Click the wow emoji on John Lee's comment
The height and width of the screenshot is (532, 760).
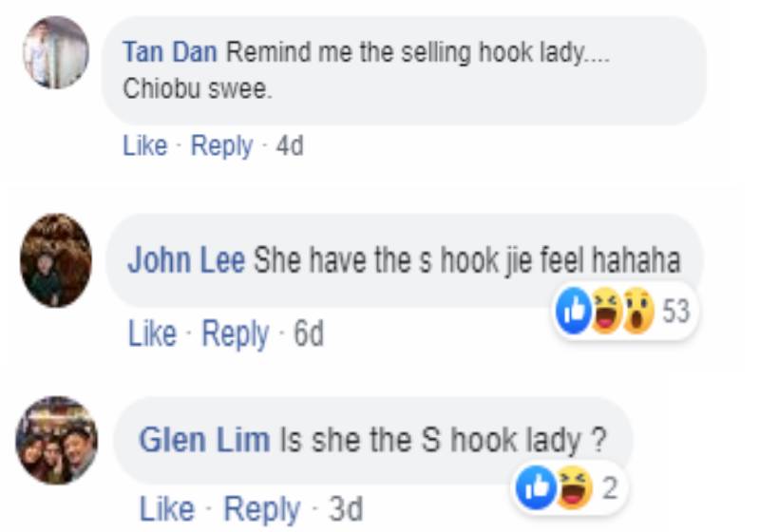[638, 311]
